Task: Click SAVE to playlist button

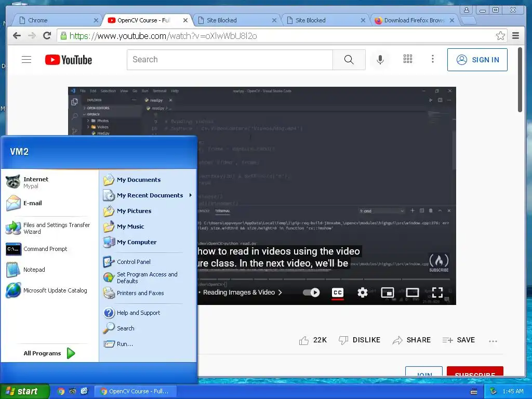Action: 458,340
